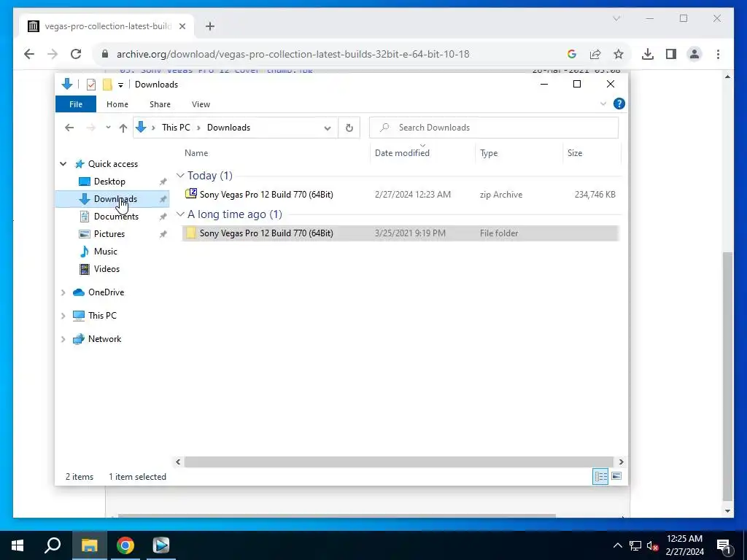Select the Sony Vegas File folder row
The image size is (747, 560).
400,233
